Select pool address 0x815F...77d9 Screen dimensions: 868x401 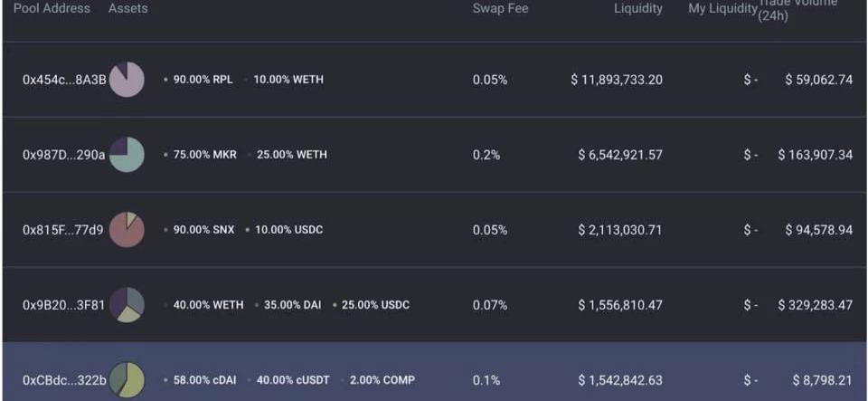(63, 230)
